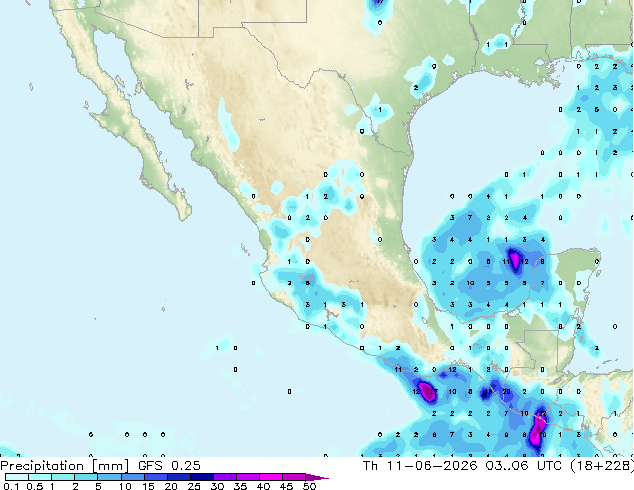Click the legend scale label '50'
634x490 pixels.
pyautogui.click(x=310, y=486)
